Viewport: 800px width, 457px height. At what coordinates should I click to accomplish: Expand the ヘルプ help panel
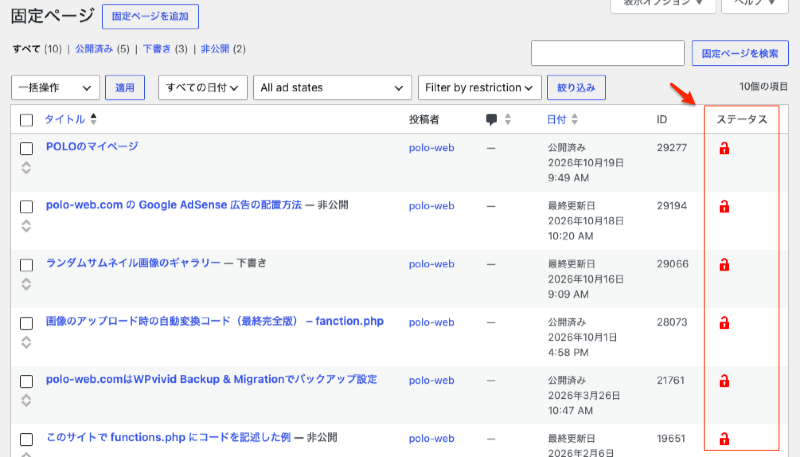click(755, 4)
